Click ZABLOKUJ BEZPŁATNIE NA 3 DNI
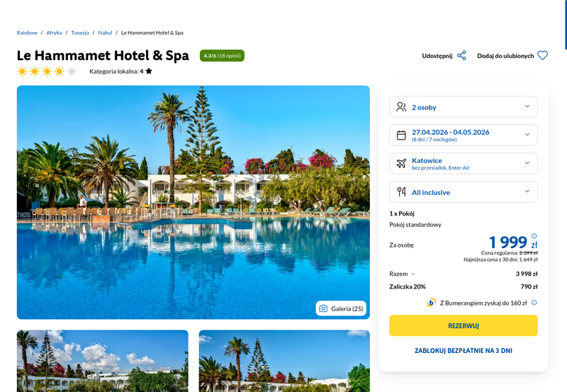The width and height of the screenshot is (567, 392). coord(464,350)
